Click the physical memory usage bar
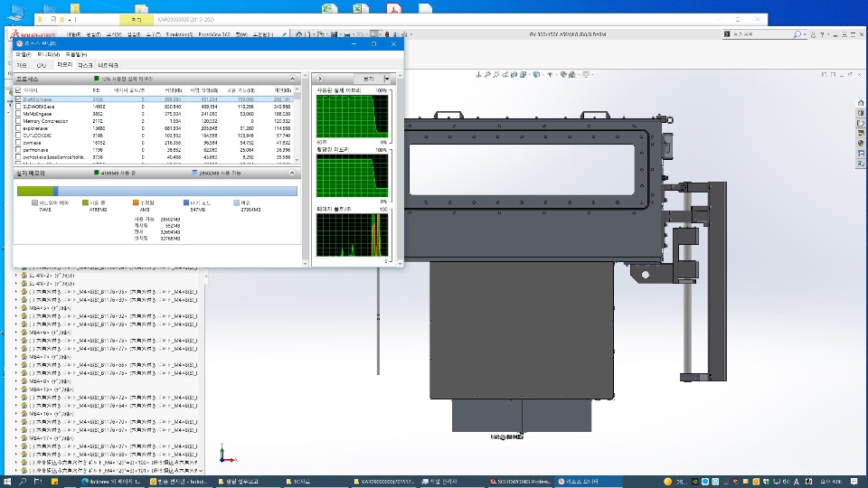This screenshot has height=488, width=868. (x=156, y=191)
